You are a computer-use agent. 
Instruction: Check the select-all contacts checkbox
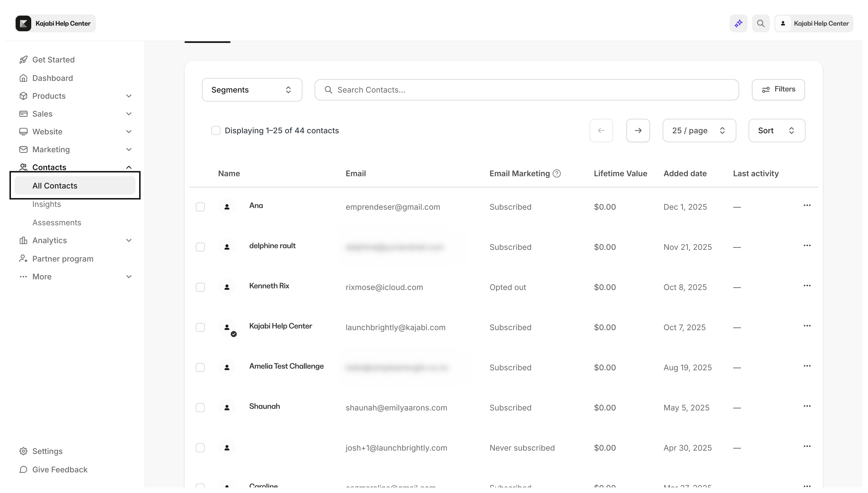(x=216, y=130)
